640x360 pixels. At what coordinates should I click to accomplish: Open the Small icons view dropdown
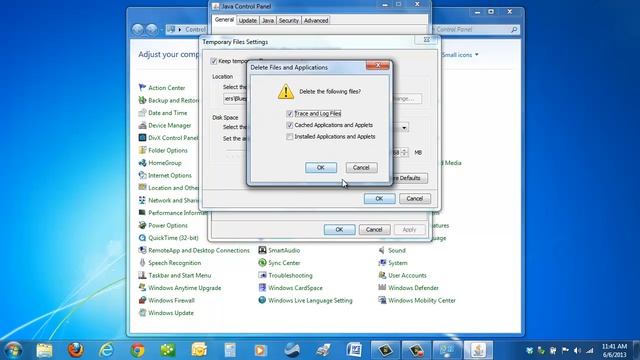point(460,55)
